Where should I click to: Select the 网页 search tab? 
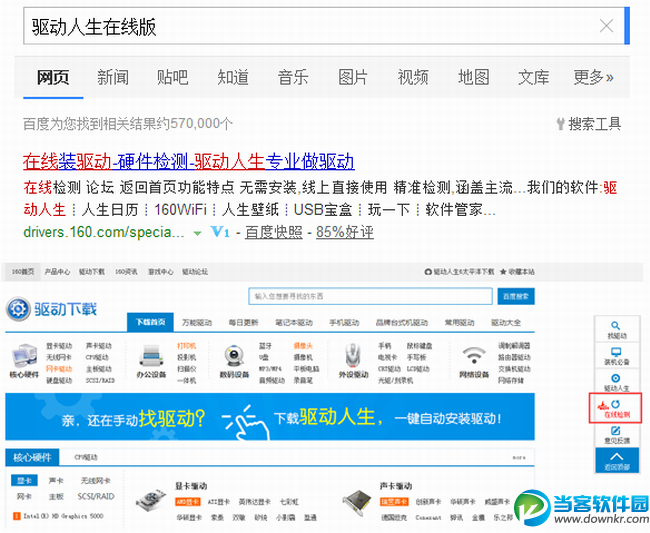53,78
